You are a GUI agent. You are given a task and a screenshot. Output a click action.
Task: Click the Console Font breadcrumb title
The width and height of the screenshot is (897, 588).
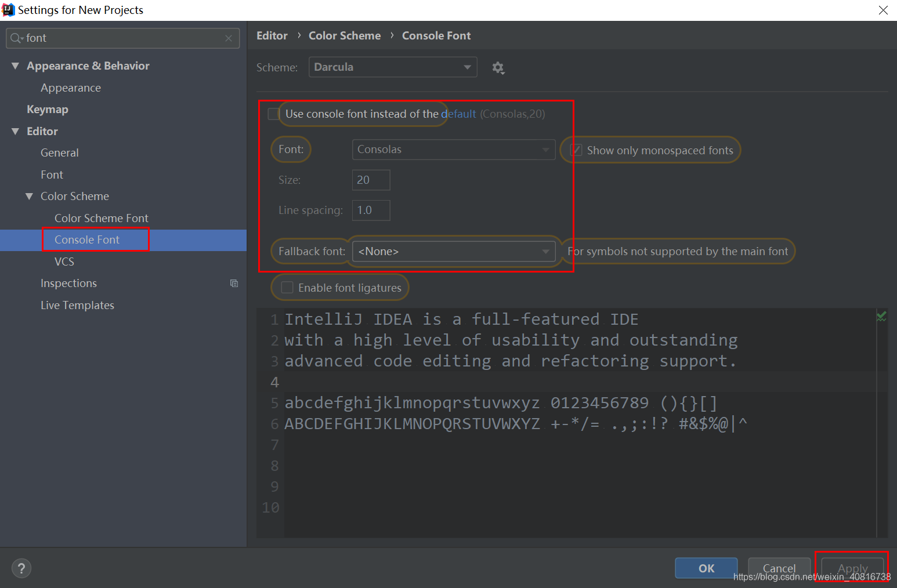tap(436, 36)
